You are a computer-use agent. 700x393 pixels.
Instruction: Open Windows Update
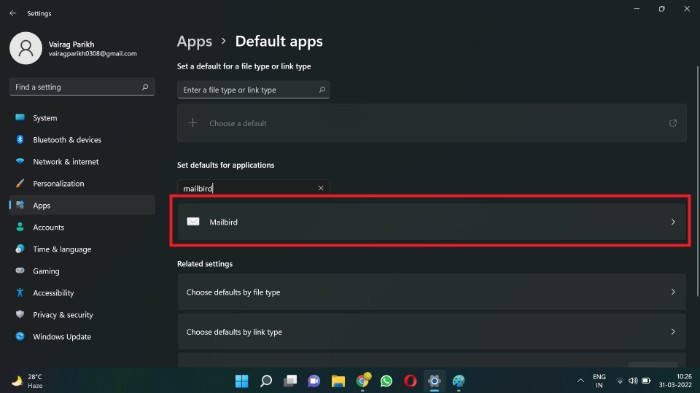coord(82,337)
